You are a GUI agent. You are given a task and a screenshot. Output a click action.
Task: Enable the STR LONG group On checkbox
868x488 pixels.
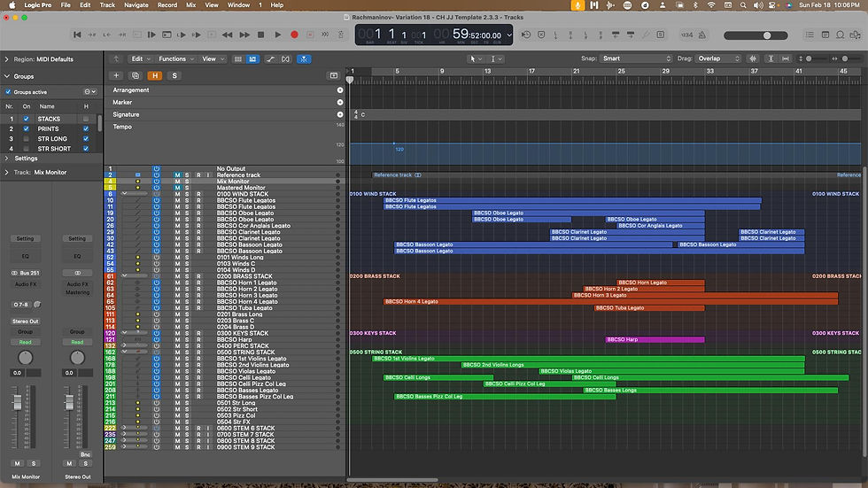click(26, 139)
